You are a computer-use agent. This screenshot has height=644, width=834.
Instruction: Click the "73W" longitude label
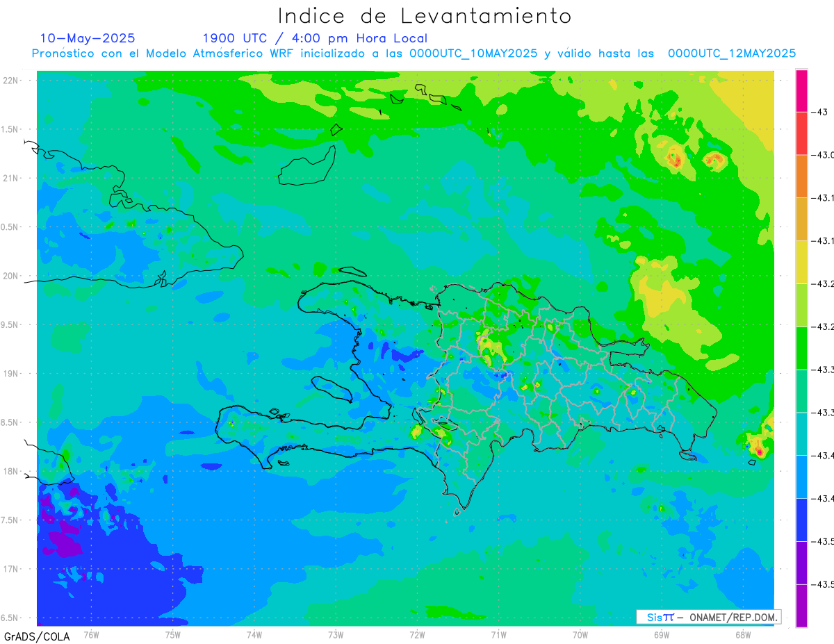tap(336, 635)
